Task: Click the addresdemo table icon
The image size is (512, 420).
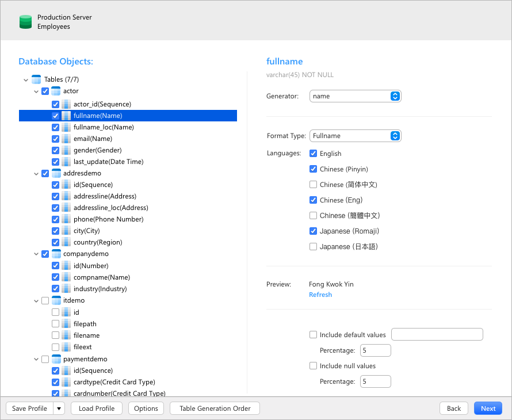Action: [x=56, y=173]
